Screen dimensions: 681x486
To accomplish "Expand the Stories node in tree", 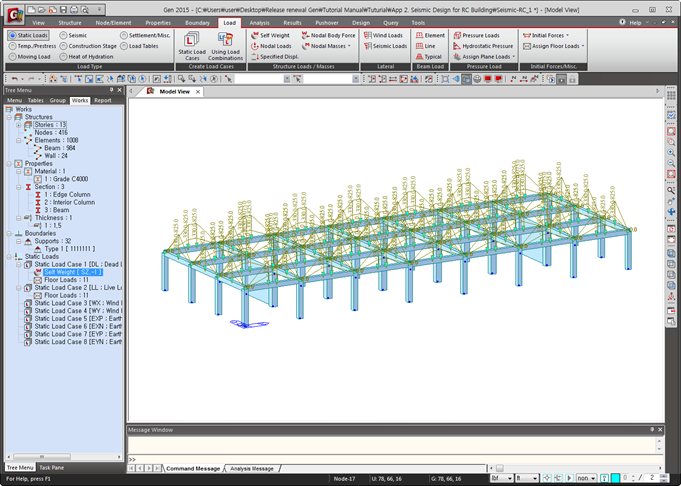I will pyautogui.click(x=19, y=125).
